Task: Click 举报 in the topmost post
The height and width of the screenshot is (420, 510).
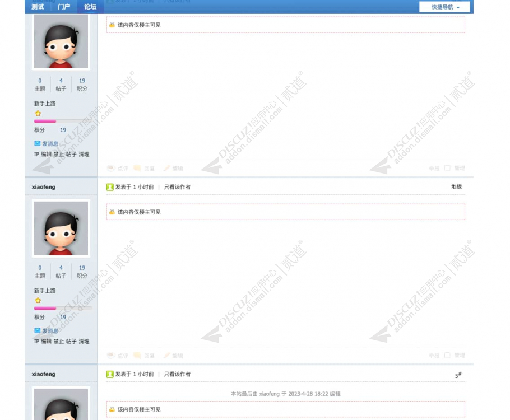Action: 434,169
